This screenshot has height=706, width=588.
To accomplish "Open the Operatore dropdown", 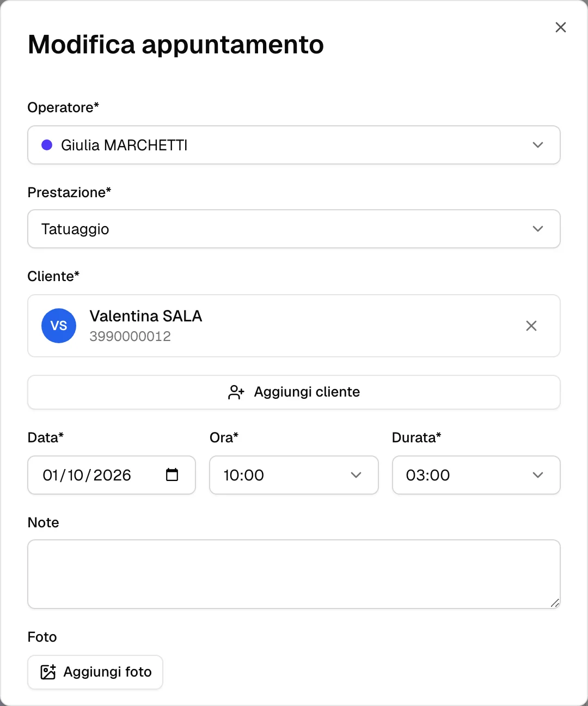I will click(294, 145).
